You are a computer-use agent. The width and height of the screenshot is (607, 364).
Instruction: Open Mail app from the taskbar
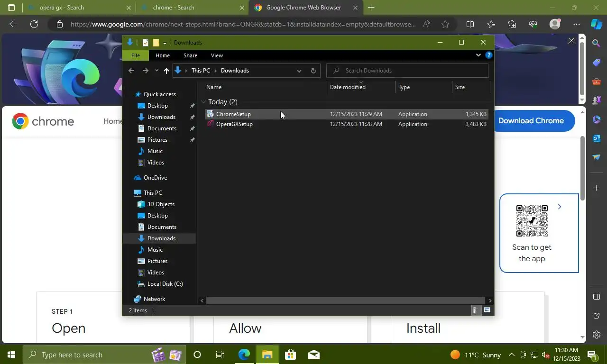[313, 355]
